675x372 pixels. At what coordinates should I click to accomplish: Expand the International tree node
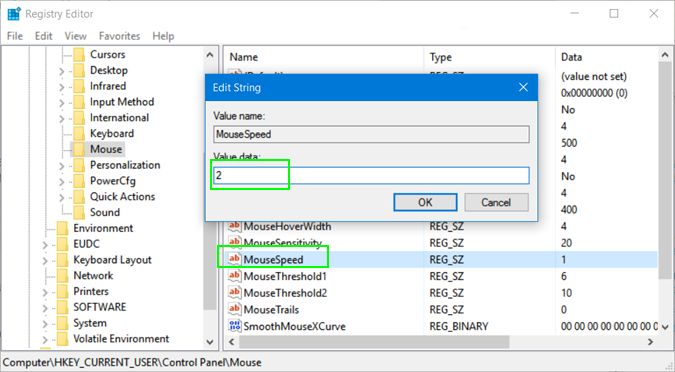point(62,118)
